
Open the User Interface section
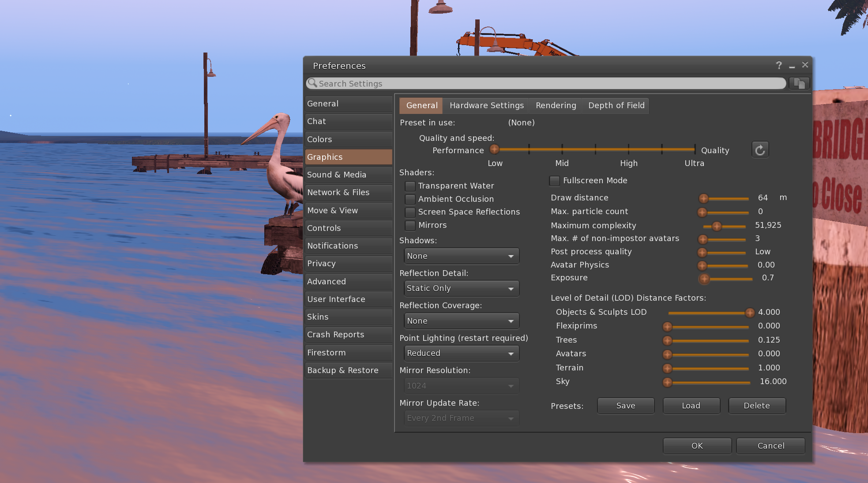click(x=348, y=299)
